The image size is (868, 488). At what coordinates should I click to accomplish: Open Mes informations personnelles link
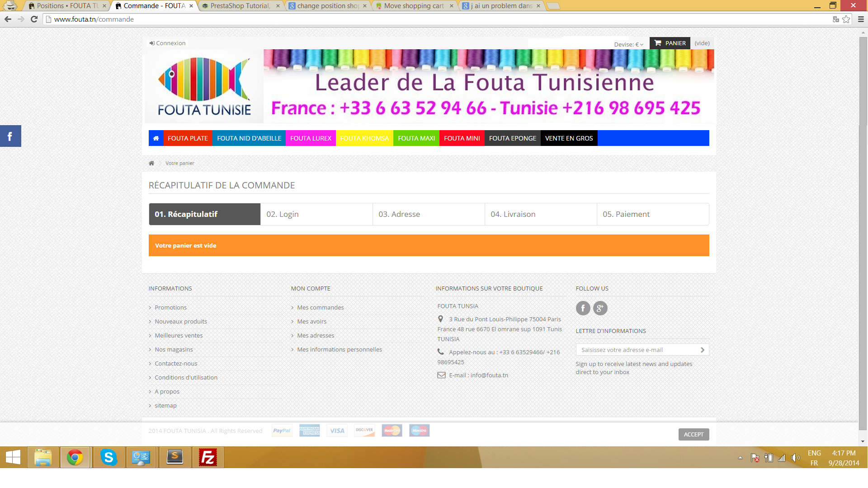click(x=340, y=349)
